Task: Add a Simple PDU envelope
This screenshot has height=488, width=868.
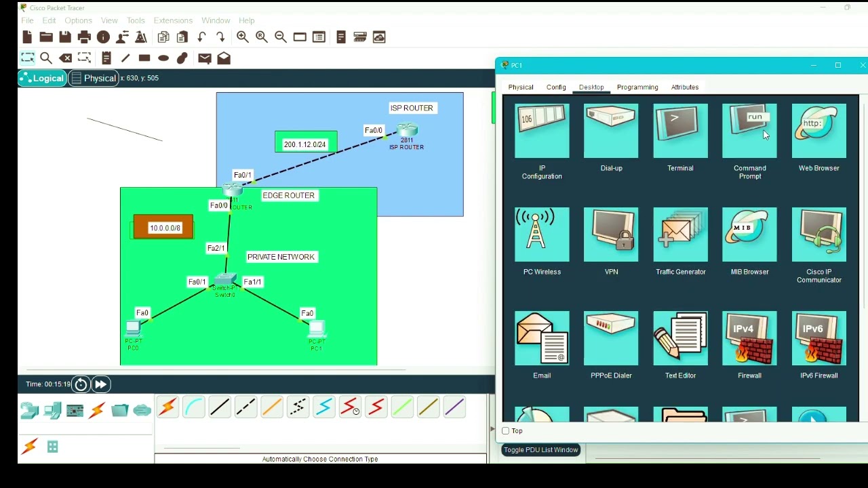Action: [205, 58]
